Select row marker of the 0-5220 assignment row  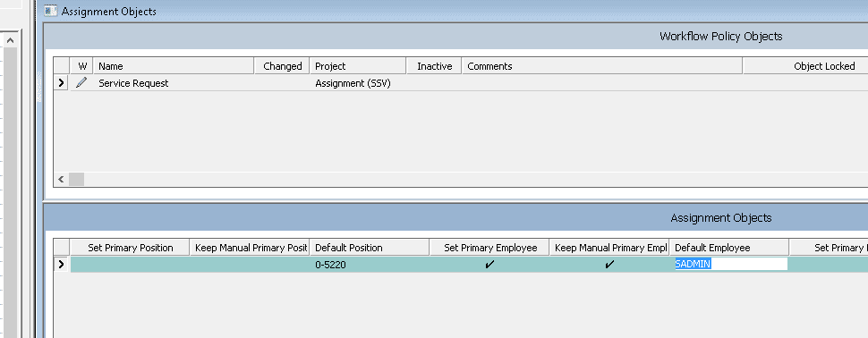tap(61, 265)
